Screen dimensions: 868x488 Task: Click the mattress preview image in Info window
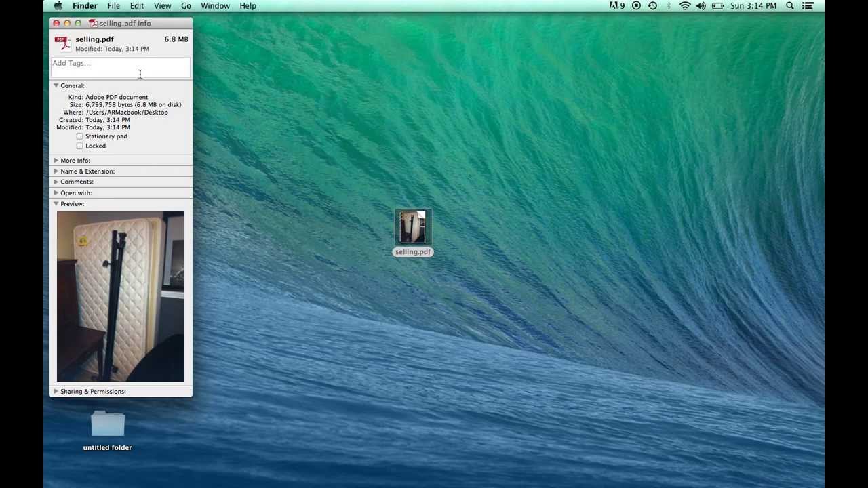click(121, 296)
